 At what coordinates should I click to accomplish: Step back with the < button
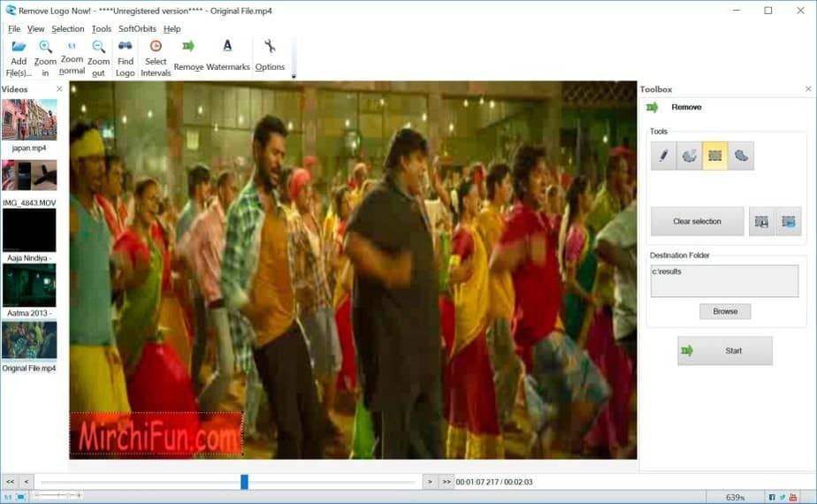(26, 482)
